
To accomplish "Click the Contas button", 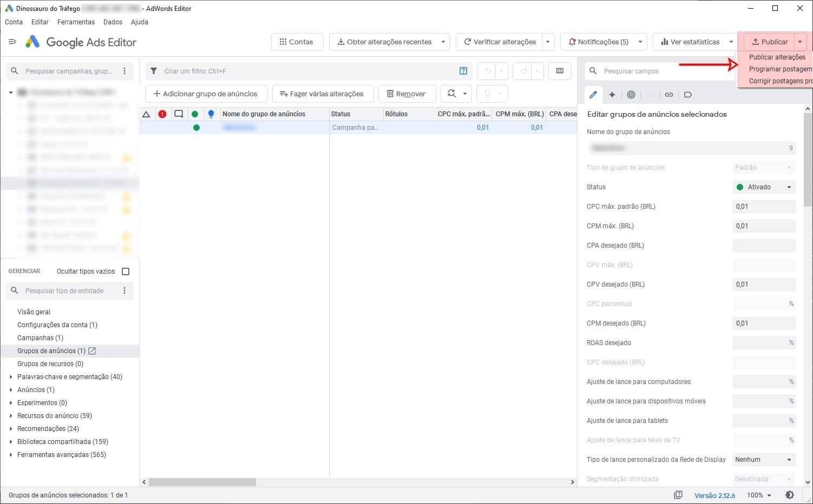I will point(297,42).
